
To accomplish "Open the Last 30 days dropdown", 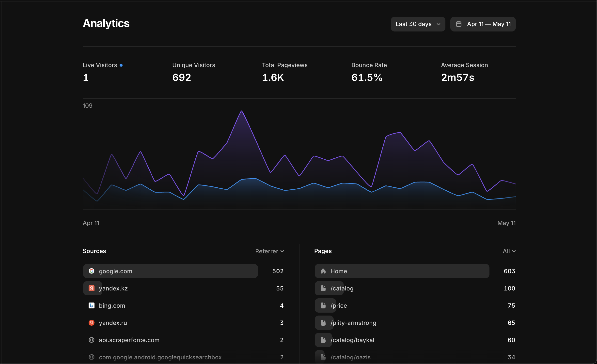I will point(418,24).
